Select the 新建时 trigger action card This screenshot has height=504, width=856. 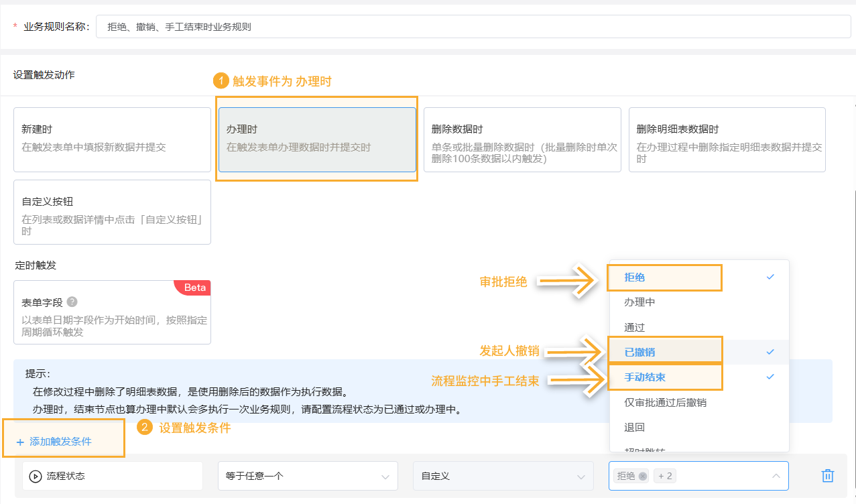[x=112, y=139]
